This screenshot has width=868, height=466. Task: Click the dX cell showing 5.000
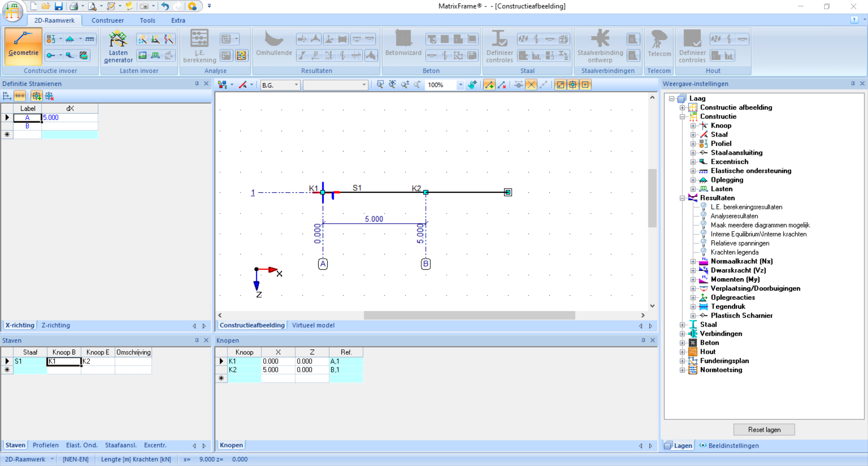pyautogui.click(x=69, y=118)
